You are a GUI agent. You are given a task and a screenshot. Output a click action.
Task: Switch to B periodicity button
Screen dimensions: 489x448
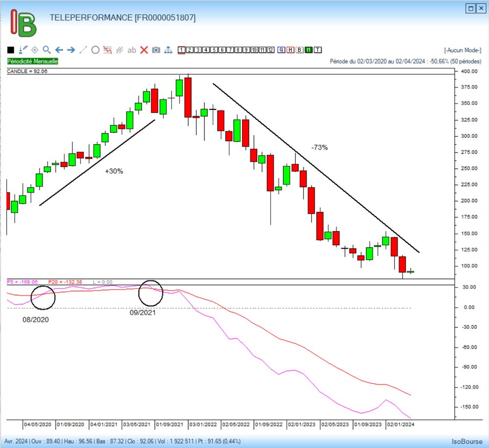(x=299, y=50)
